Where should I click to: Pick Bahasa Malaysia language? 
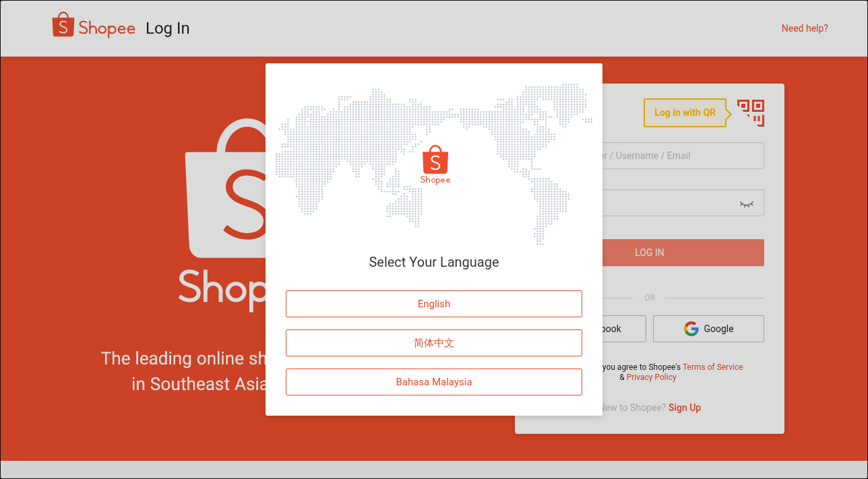[x=434, y=382]
